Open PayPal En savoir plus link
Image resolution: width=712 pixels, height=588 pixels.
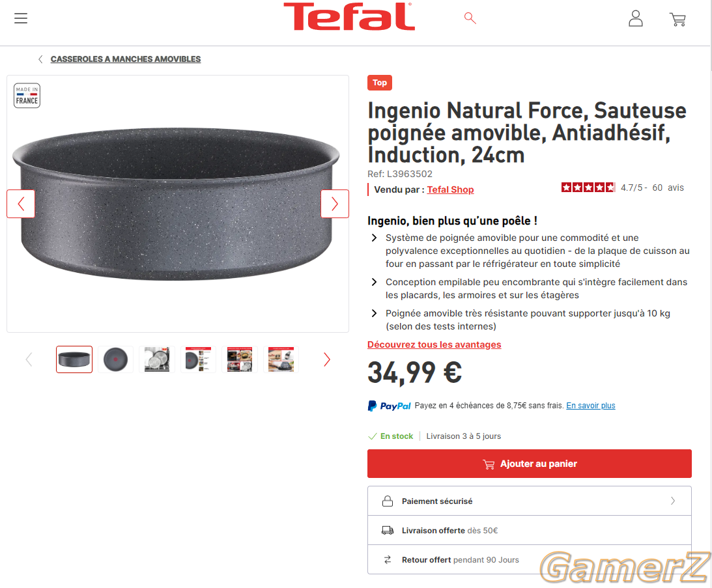[591, 406]
